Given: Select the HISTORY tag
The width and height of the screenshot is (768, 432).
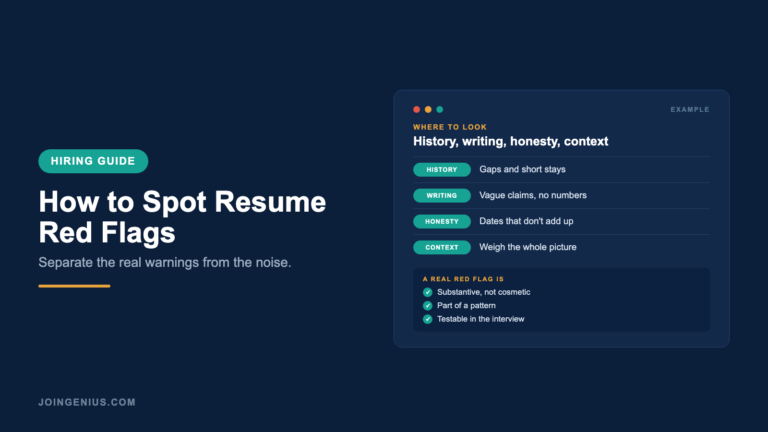Looking at the screenshot, I should tap(442, 169).
